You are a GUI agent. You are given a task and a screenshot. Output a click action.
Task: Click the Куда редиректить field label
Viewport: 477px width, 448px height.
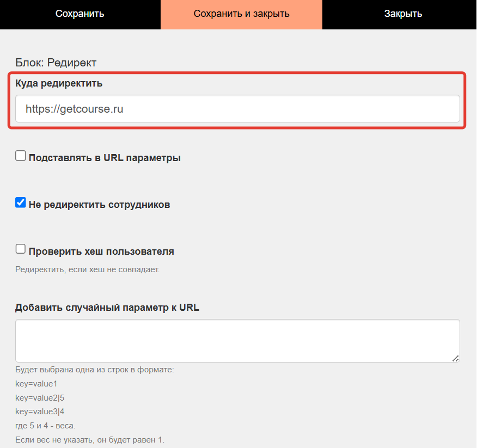click(59, 83)
